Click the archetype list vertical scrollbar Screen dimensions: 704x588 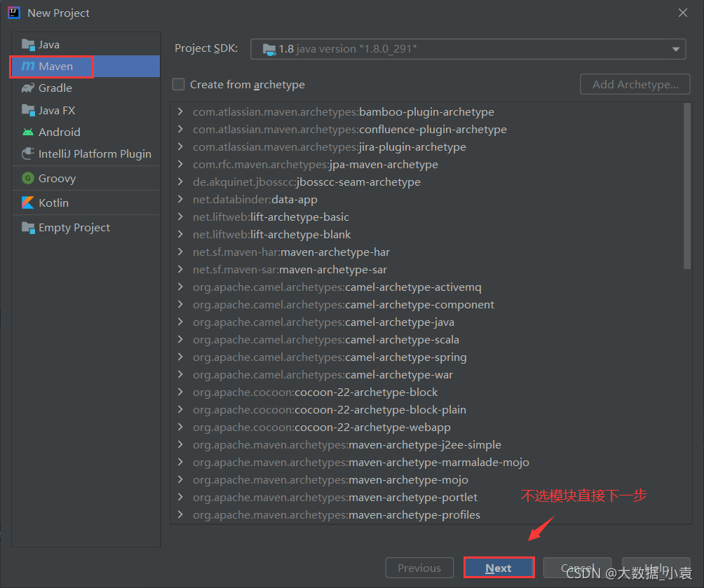point(686,186)
